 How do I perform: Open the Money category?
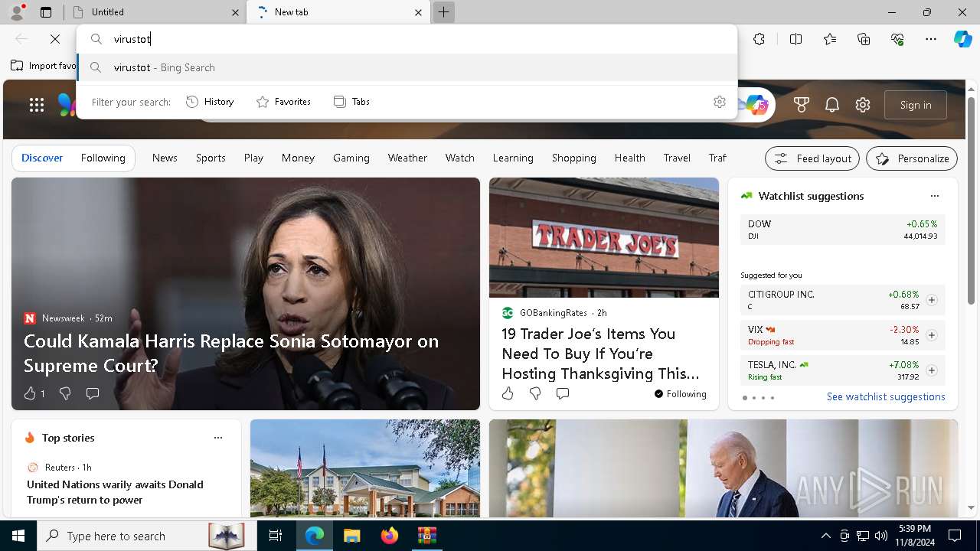[x=298, y=158]
